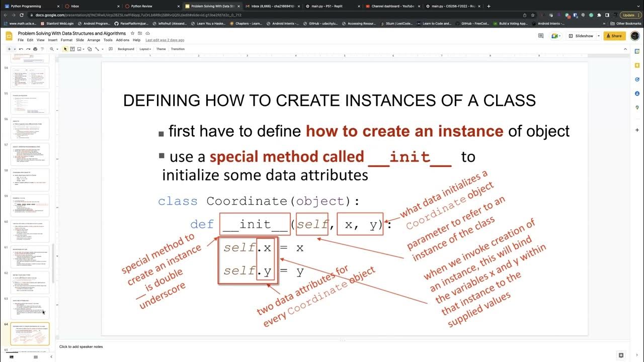Open the zoom level dropdown arrow

[x=57, y=49]
